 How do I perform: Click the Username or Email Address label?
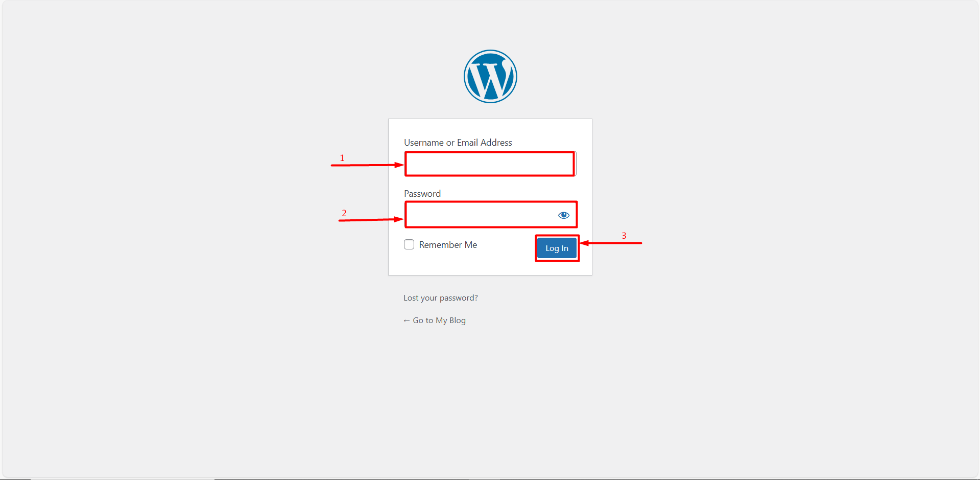[458, 143]
